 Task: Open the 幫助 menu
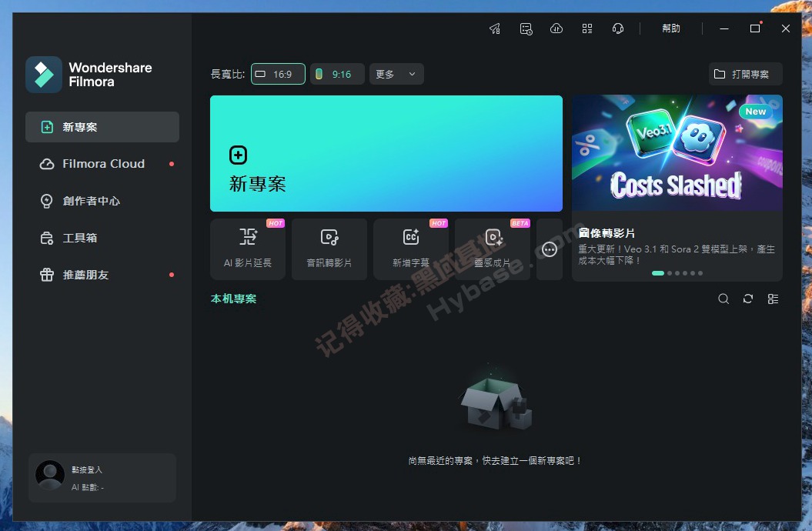click(671, 28)
